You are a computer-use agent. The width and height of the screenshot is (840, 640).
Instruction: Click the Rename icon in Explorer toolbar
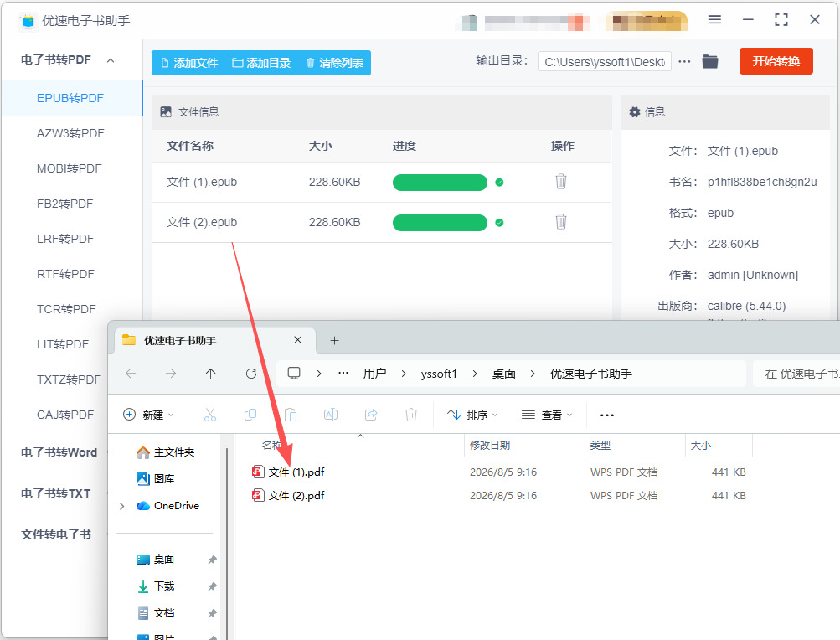pos(331,415)
